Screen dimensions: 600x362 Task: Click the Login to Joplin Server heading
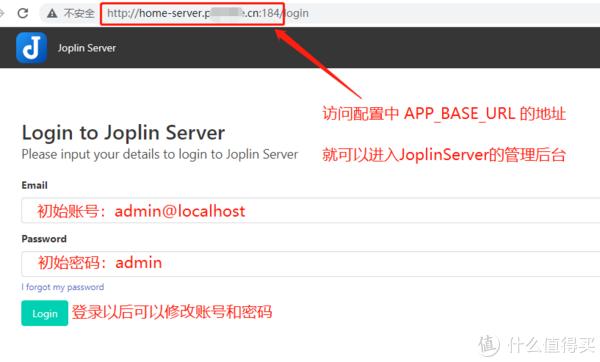tap(123, 133)
